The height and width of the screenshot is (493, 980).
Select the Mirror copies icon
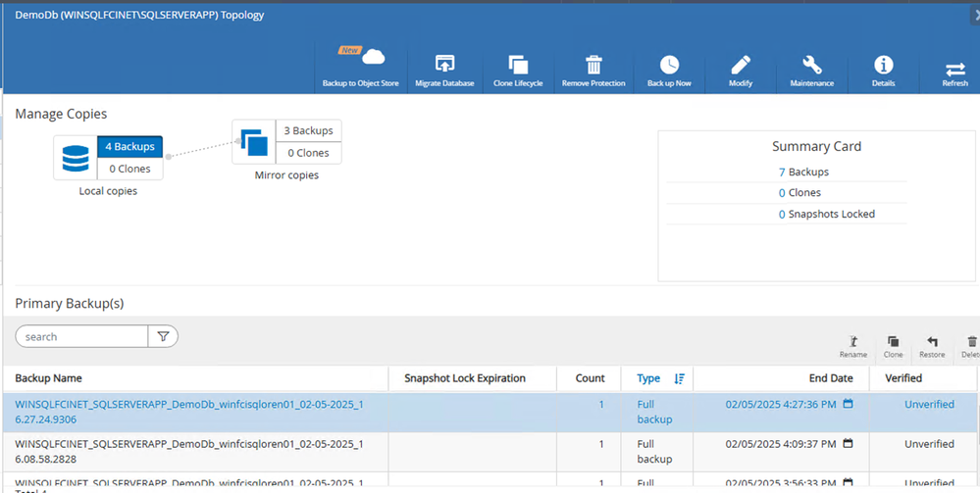click(x=253, y=142)
